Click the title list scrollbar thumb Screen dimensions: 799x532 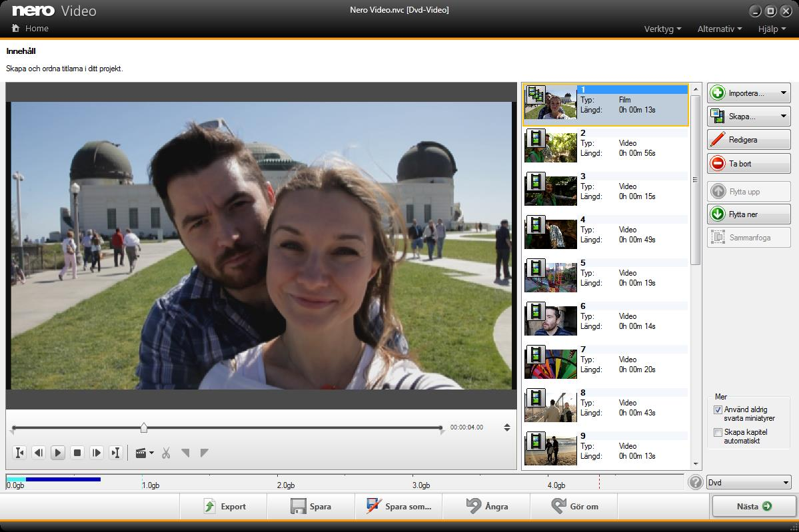click(x=696, y=179)
